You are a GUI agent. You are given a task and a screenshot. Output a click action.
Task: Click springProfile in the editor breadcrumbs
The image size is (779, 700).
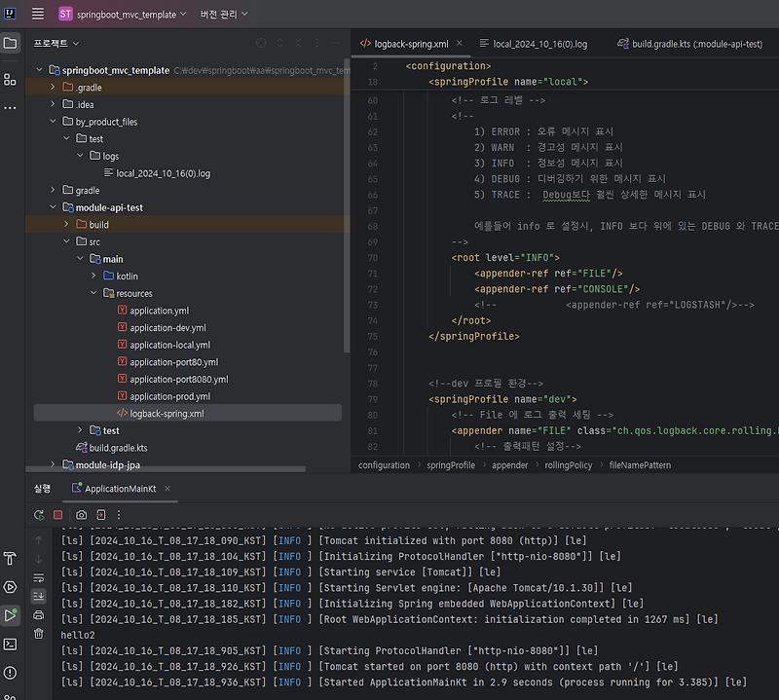[x=450, y=464]
